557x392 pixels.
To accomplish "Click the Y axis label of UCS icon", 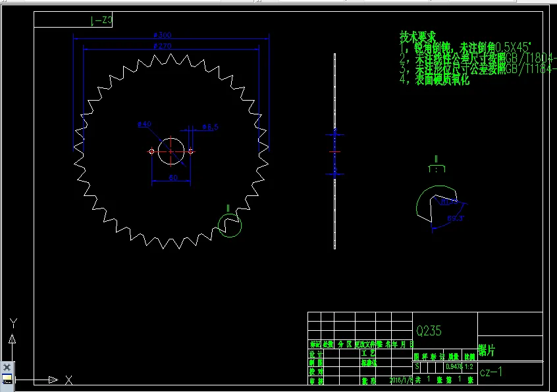I will tap(14, 323).
